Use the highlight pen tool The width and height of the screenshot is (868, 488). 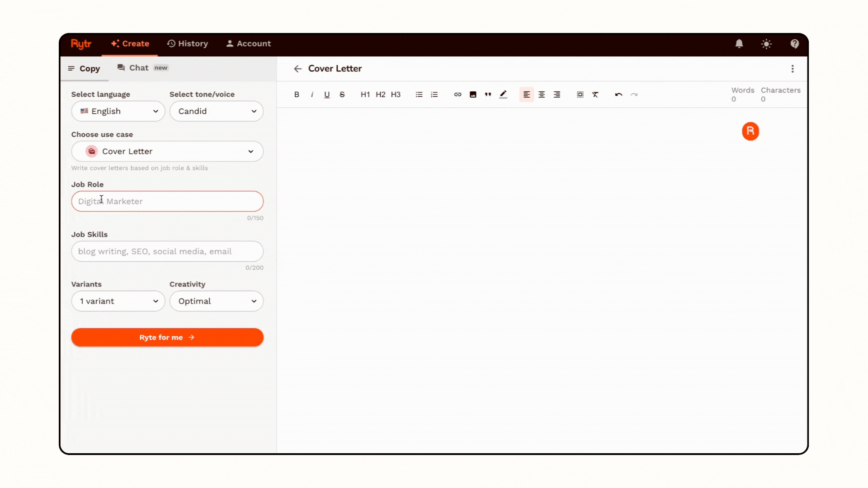click(503, 94)
